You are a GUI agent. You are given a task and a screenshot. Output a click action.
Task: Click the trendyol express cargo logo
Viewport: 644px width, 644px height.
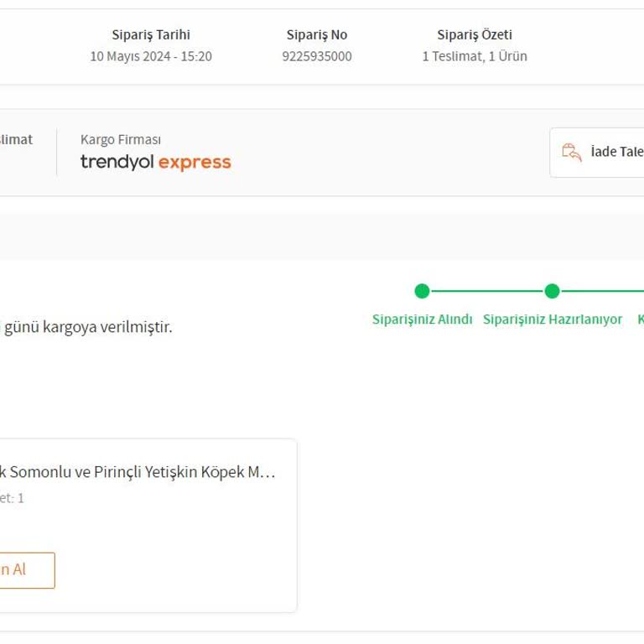[x=156, y=162]
